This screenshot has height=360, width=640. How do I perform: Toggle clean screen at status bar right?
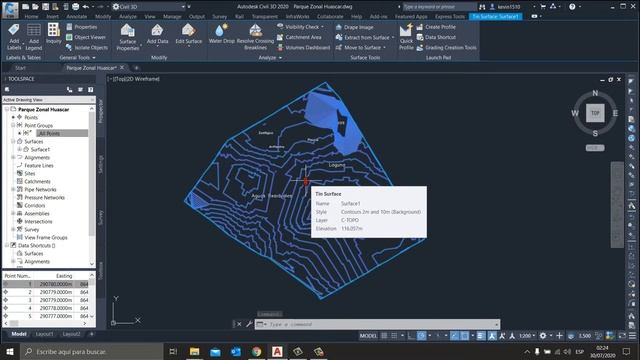(x=622, y=336)
